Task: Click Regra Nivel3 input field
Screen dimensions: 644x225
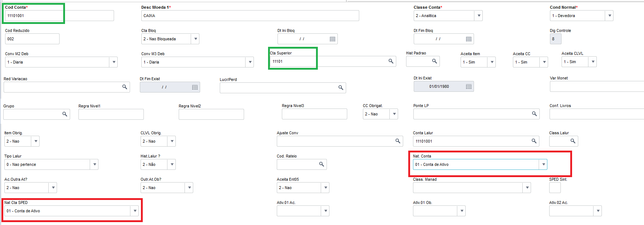Action: coord(315,114)
